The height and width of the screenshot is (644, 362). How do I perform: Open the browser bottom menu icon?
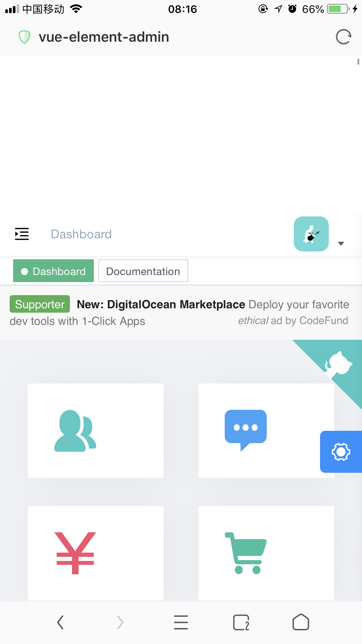pyautogui.click(x=181, y=622)
